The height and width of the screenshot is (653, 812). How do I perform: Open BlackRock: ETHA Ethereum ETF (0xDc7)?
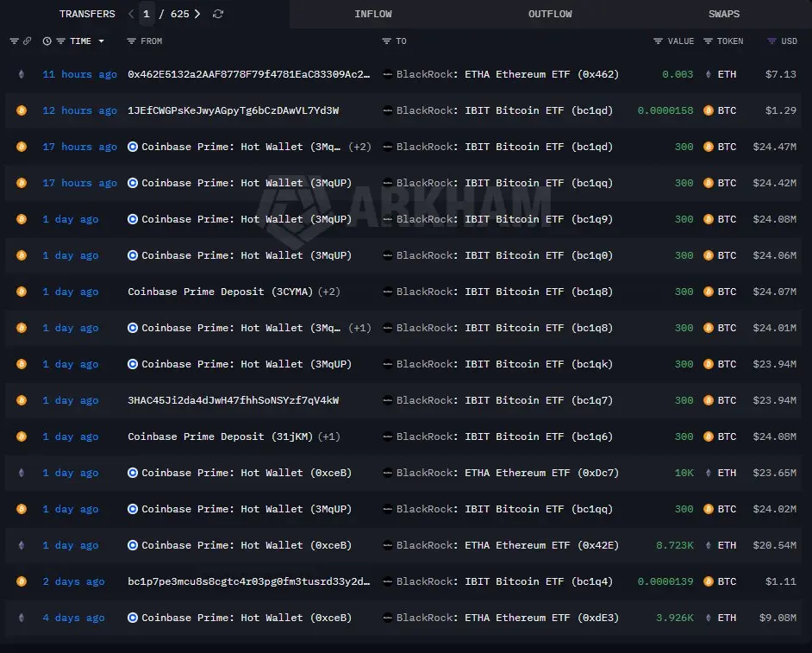(x=508, y=473)
